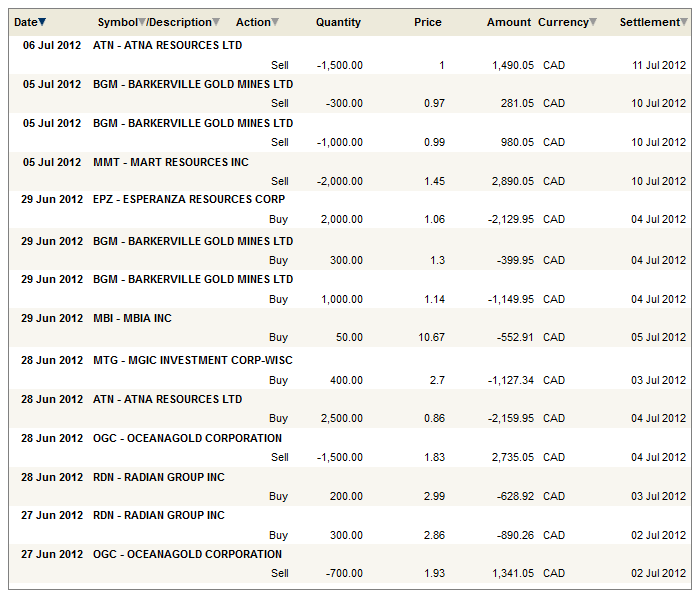Viewport: 700px width, 596px height.
Task: Click the Price column header
Action: point(427,22)
